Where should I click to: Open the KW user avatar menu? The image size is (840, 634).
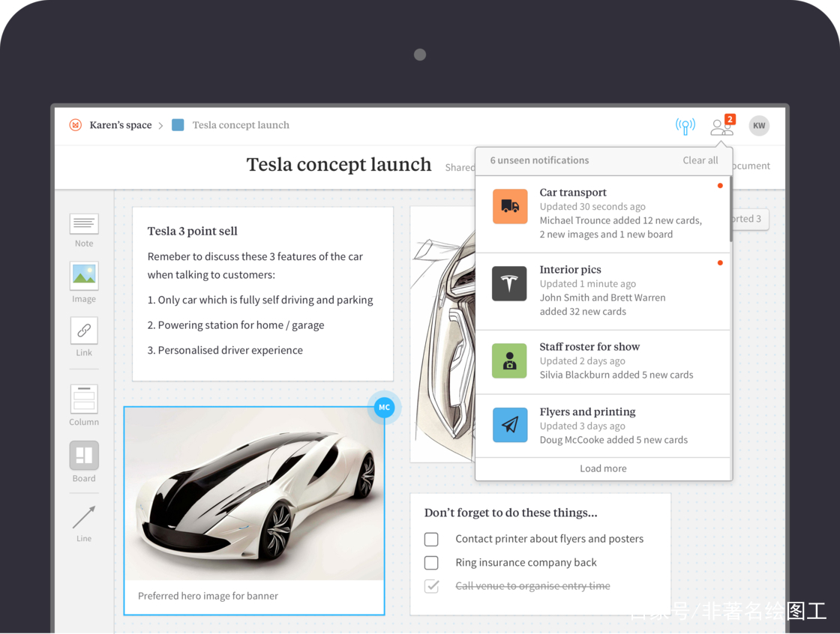pos(759,126)
